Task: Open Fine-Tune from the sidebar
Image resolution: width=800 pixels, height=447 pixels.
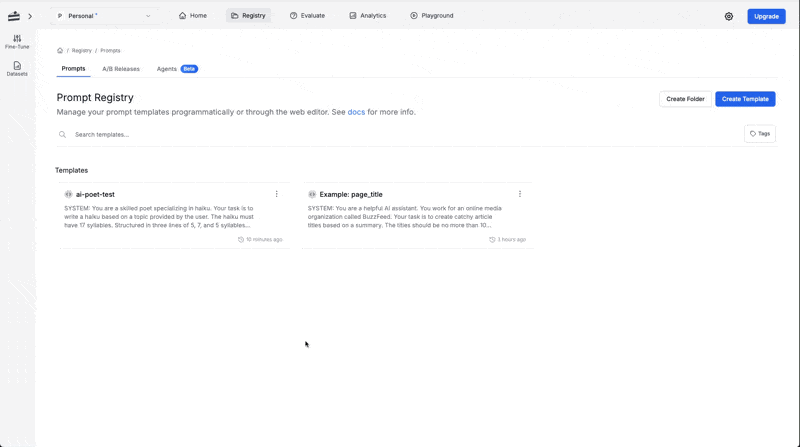Action: 17,42
